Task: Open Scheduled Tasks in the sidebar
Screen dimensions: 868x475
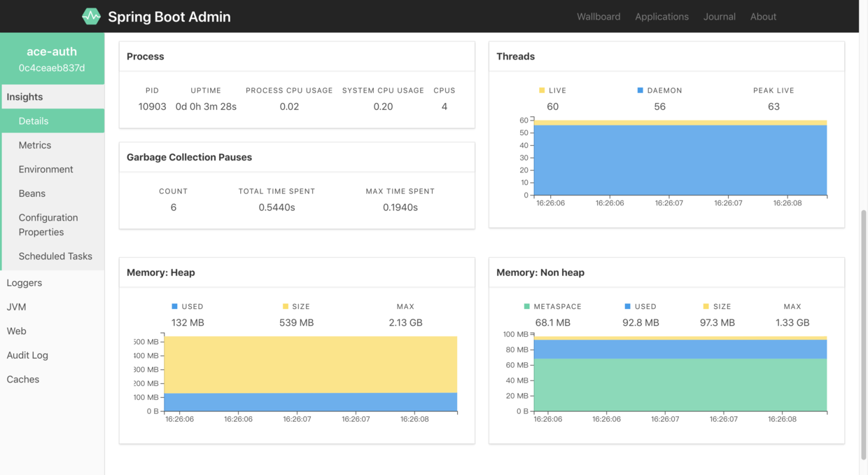Action: [52, 256]
